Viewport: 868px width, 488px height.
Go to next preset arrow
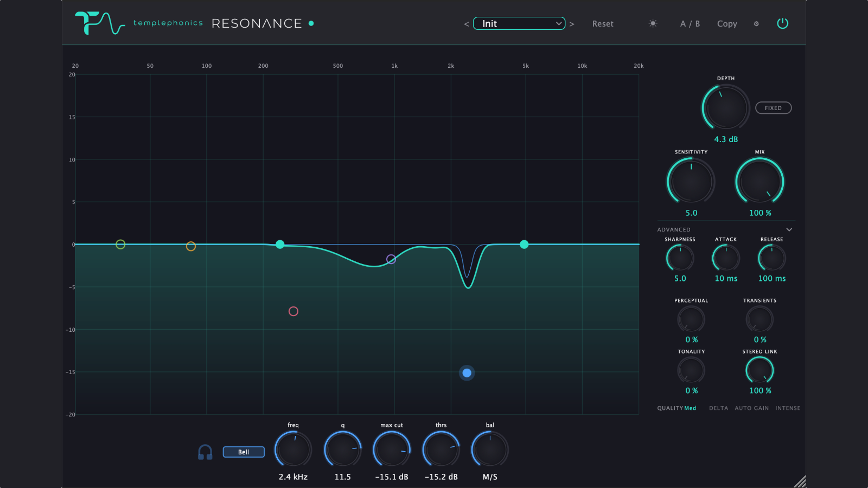572,24
